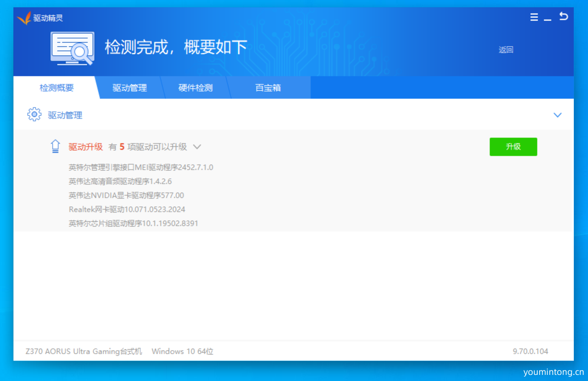This screenshot has width=588, height=381.
Task: Click the 驱动管理 gear icon
Action: [34, 115]
